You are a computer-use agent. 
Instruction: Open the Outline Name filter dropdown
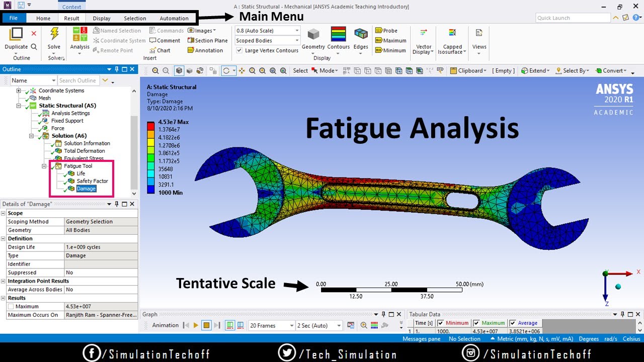pos(33,80)
